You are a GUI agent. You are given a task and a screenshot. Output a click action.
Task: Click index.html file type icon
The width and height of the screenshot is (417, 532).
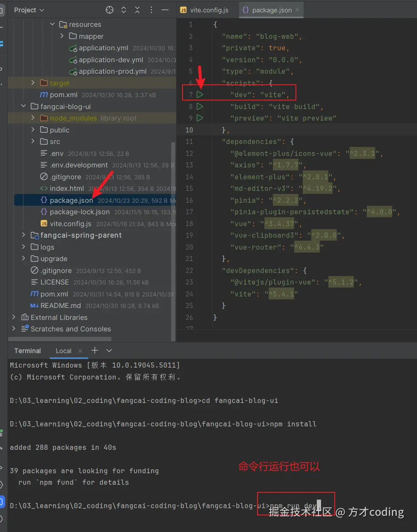pos(43,188)
